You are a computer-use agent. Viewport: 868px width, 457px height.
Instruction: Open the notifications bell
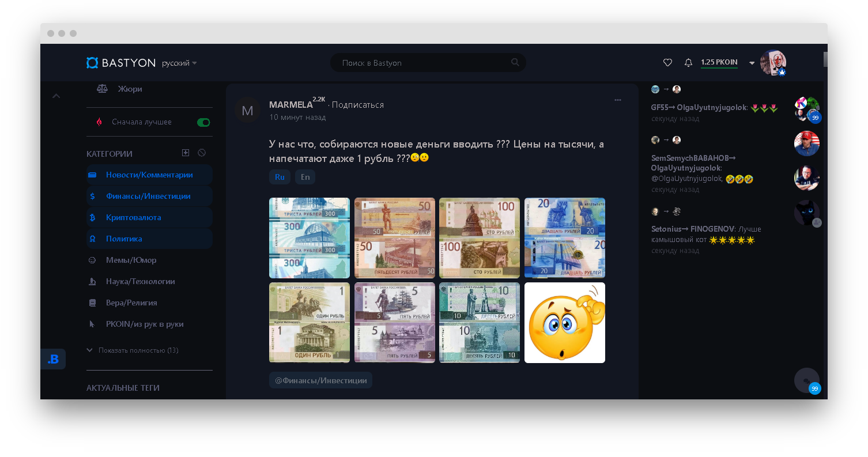688,63
